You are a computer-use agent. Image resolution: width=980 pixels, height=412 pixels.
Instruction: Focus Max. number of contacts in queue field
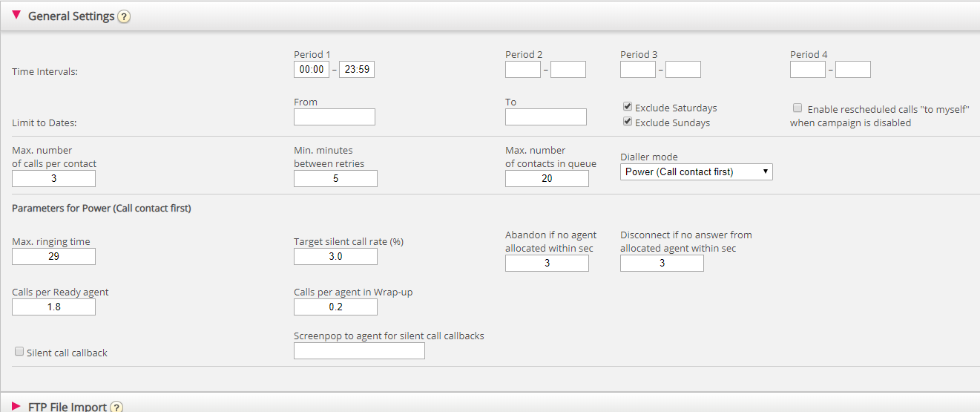tap(547, 179)
